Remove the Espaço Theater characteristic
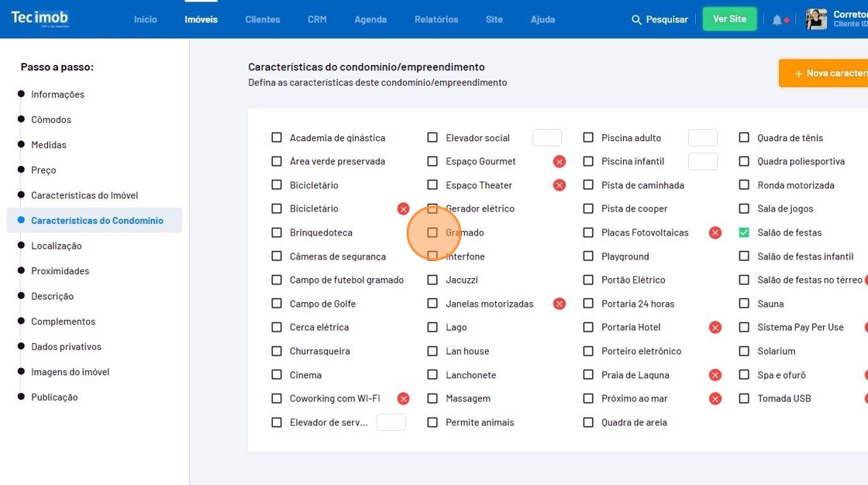The image size is (868, 485). pos(559,185)
